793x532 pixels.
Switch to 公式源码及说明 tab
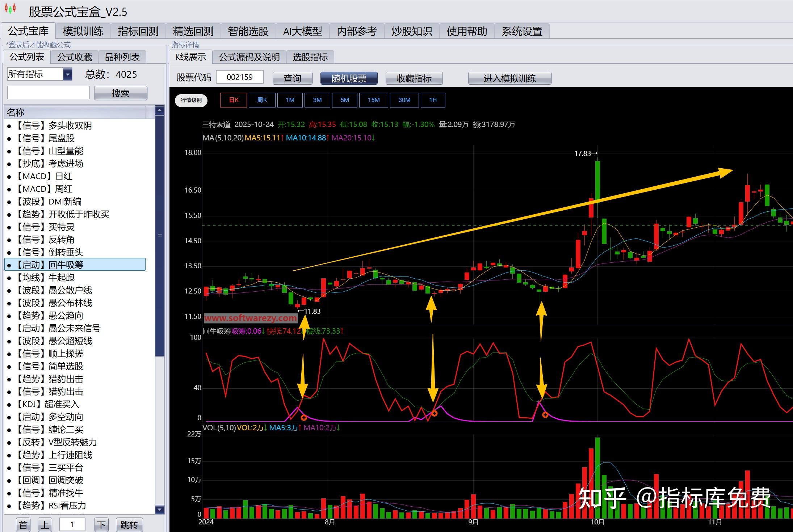(x=249, y=57)
